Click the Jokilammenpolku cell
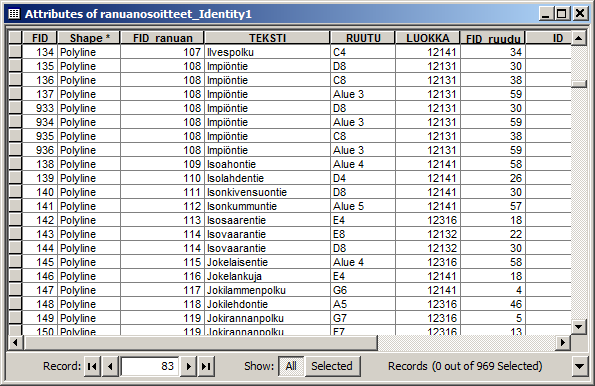This screenshot has width=595, height=386. [x=267, y=290]
